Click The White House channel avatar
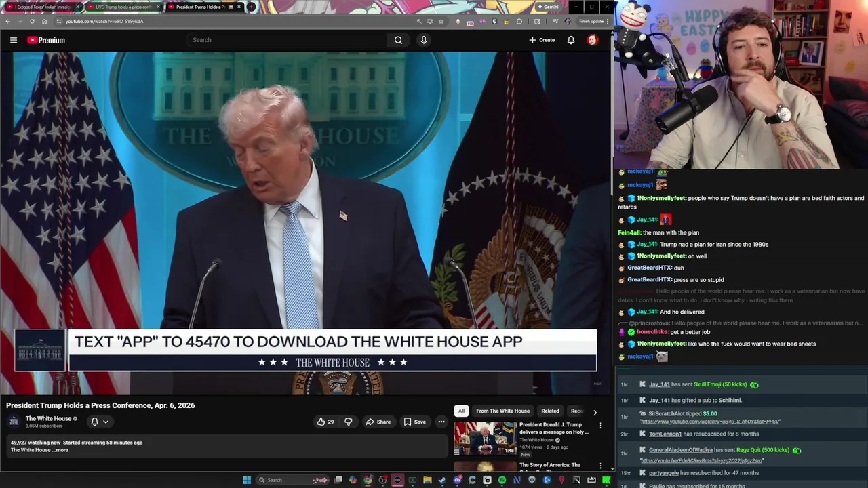This screenshot has width=868, height=488. tap(14, 422)
